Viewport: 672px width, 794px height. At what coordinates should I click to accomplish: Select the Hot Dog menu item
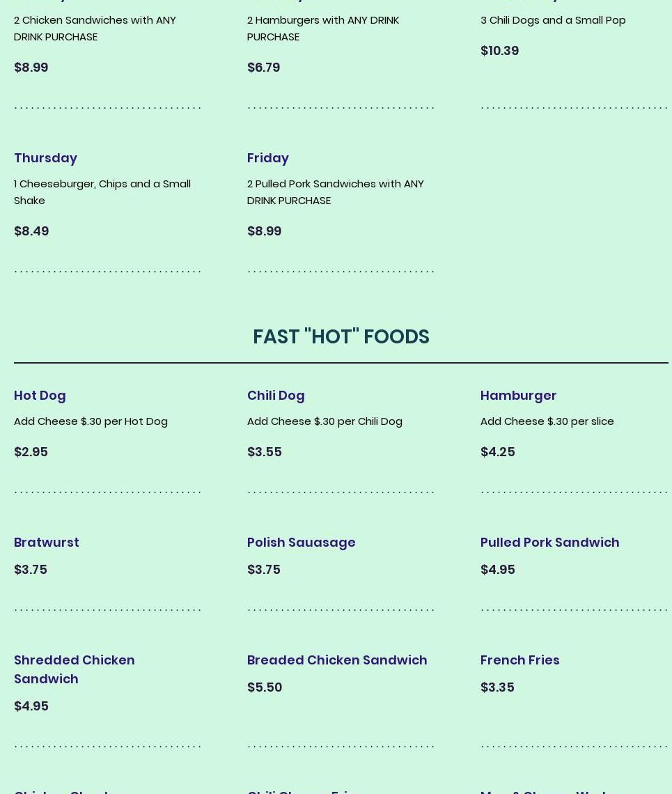(40, 396)
